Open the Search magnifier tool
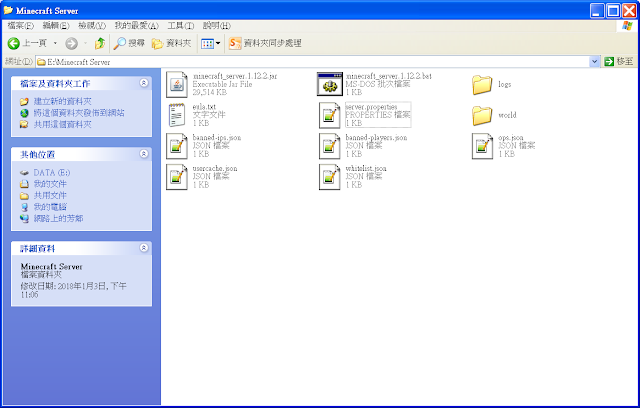This screenshot has width=640, height=408. click(x=119, y=43)
